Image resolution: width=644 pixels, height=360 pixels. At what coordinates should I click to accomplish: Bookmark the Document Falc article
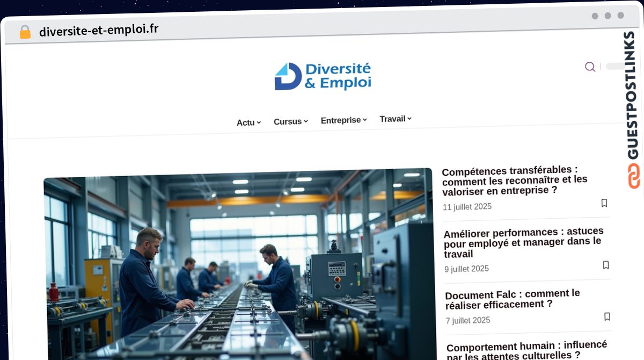point(607,316)
